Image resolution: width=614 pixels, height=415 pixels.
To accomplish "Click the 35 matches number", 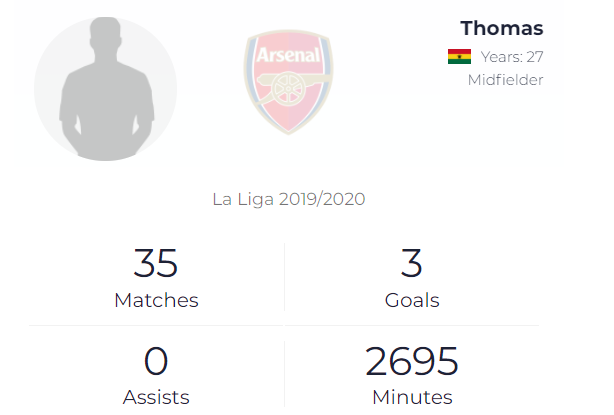I will click(x=156, y=264).
